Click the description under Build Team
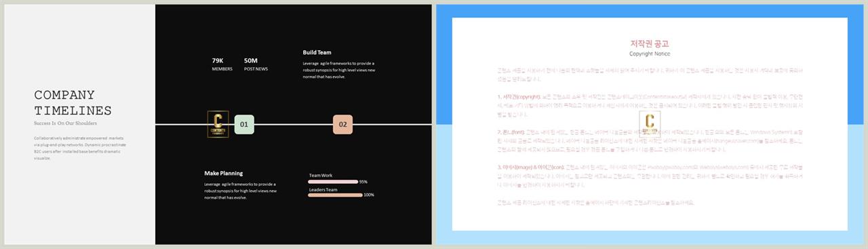The width and height of the screenshot is (868, 249). pyautogui.click(x=338, y=70)
